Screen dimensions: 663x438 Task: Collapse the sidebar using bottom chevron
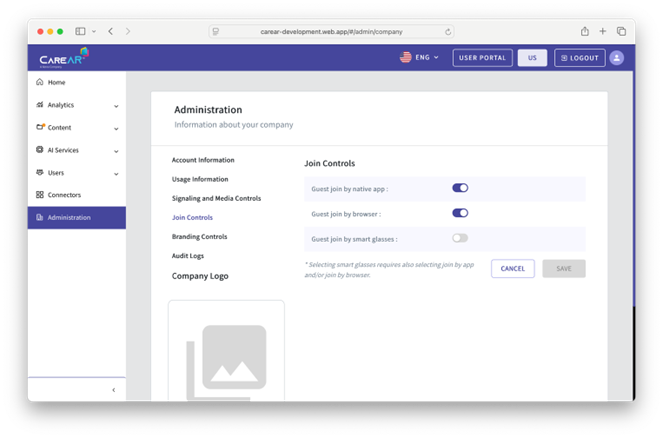point(113,390)
